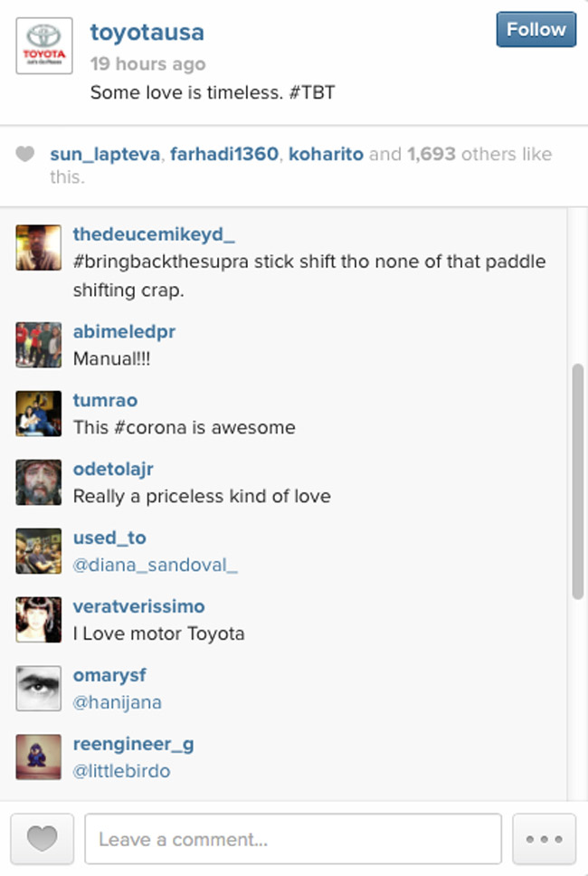Click omarysf's eye avatar
Screen dimensions: 588x876
click(x=39, y=689)
